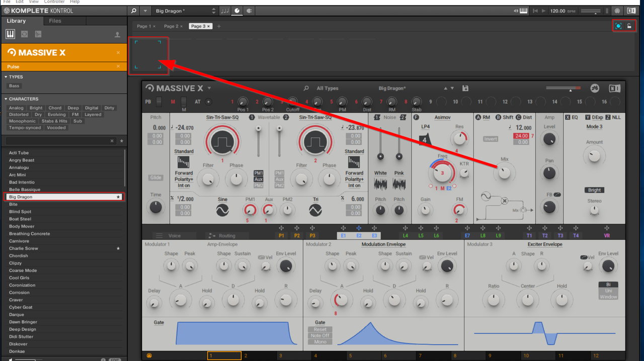The image size is (644, 361).
Task: Click the Massive X preset search icon
Action: pos(306,88)
